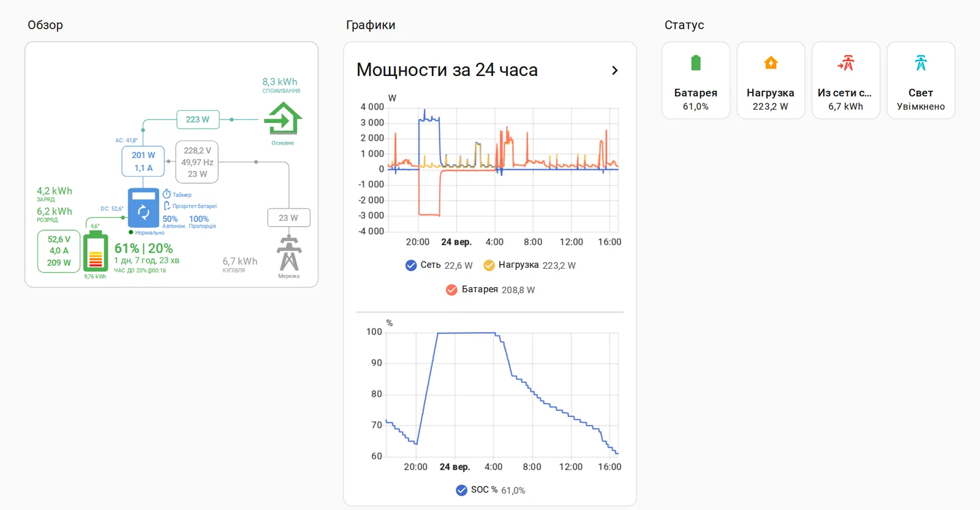Click the 6,7 kWh Купівля value

[x=240, y=261]
